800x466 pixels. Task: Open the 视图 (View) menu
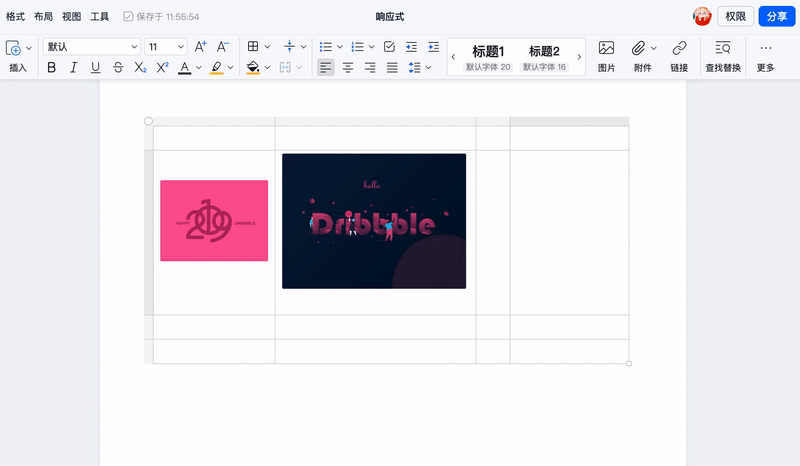click(71, 17)
